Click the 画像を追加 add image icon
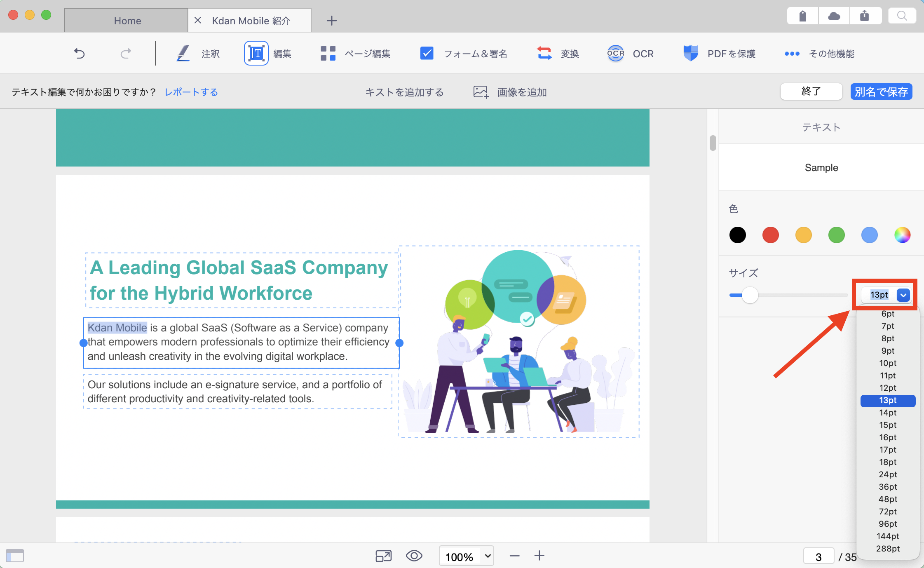This screenshot has height=568, width=924. click(x=481, y=92)
